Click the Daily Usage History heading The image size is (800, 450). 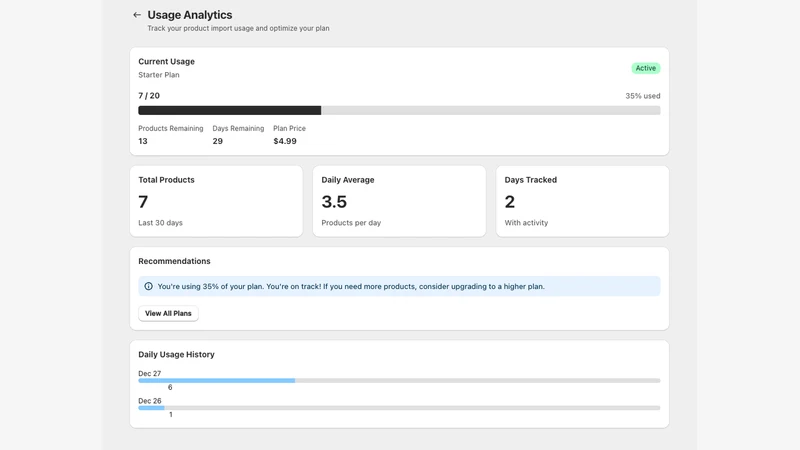pyautogui.click(x=176, y=355)
